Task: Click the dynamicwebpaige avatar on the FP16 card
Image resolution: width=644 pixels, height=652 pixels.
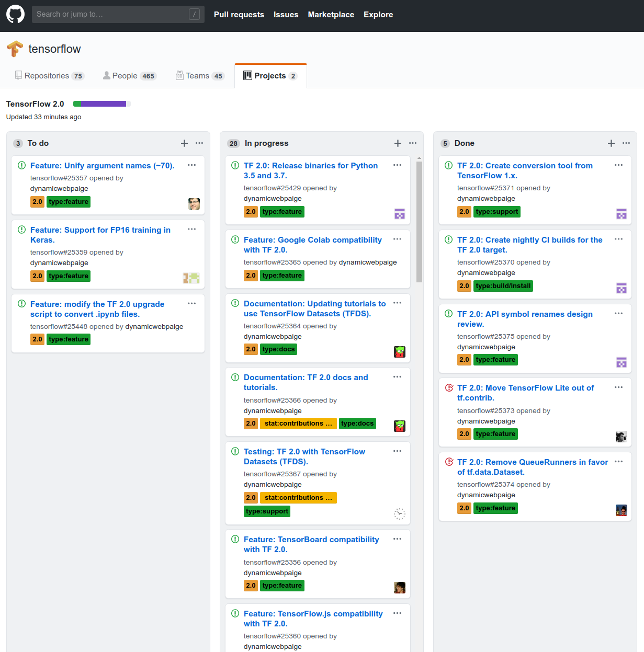Action: coord(191,278)
